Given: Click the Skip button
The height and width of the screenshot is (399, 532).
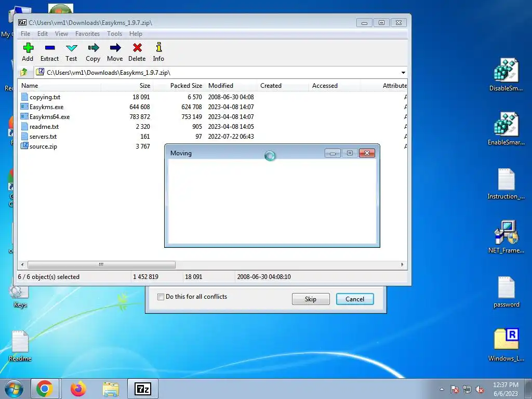Looking at the screenshot, I should [x=311, y=299].
